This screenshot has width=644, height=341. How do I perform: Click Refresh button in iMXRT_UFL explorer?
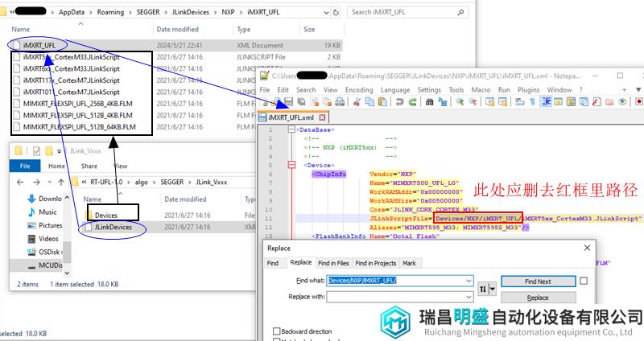pyautogui.click(x=336, y=12)
